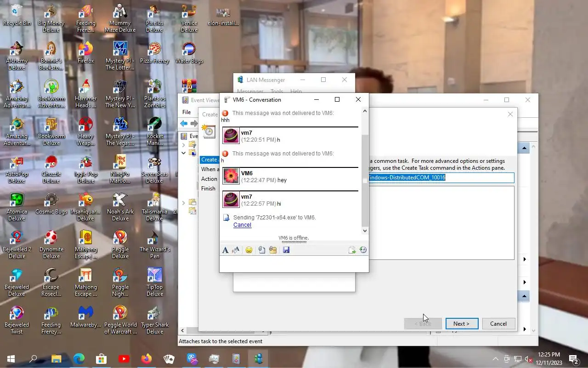
Task: Select the Big Money Deluxe desktop icon
Action: coord(51,18)
